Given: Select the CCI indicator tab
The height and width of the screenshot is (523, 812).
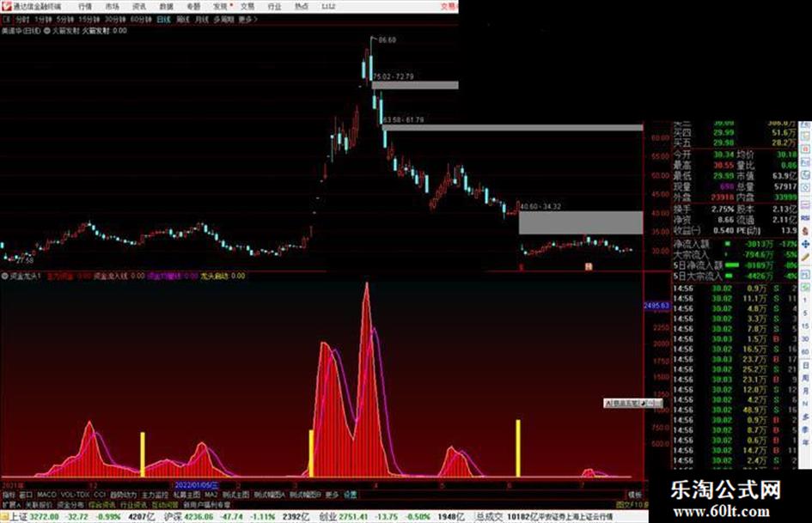Looking at the screenshot, I should [100, 495].
